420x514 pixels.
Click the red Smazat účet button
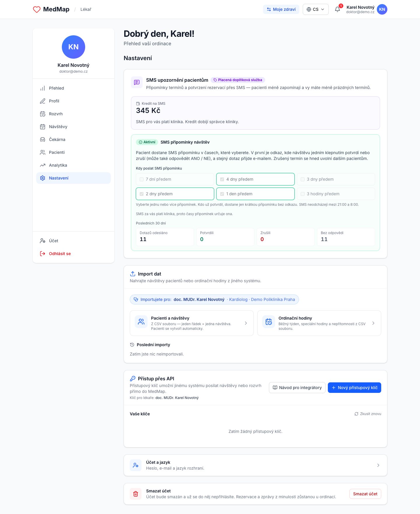(x=365, y=494)
